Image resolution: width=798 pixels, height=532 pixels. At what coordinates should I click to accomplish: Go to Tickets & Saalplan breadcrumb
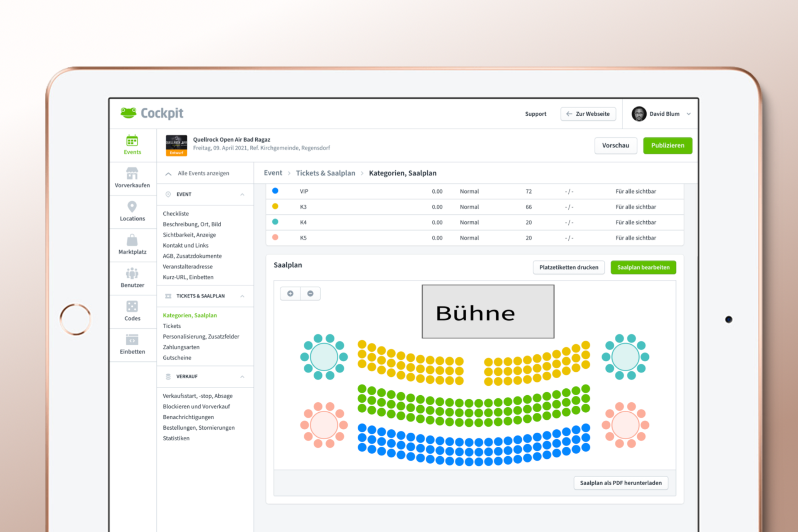pyautogui.click(x=325, y=173)
